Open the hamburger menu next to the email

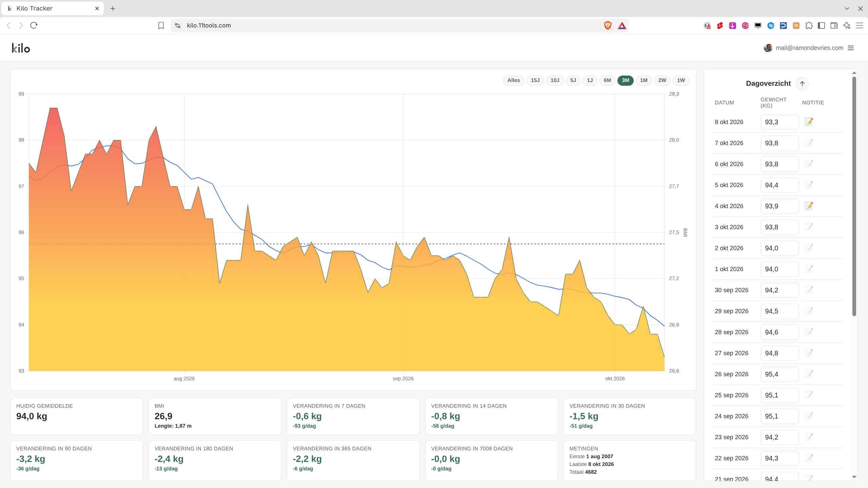coord(851,48)
